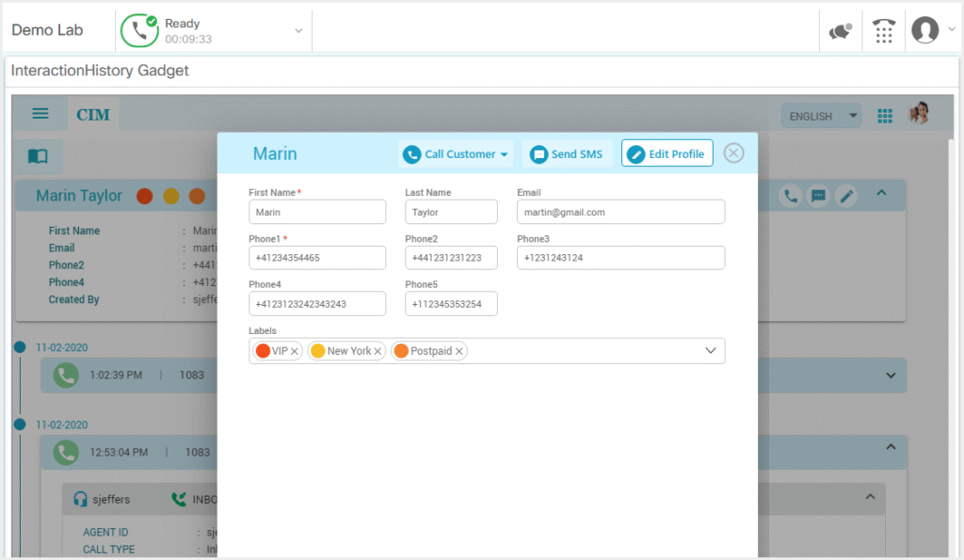Click the InteractionHistory Gadget heading
This screenshot has height=560, width=964.
pos(100,71)
